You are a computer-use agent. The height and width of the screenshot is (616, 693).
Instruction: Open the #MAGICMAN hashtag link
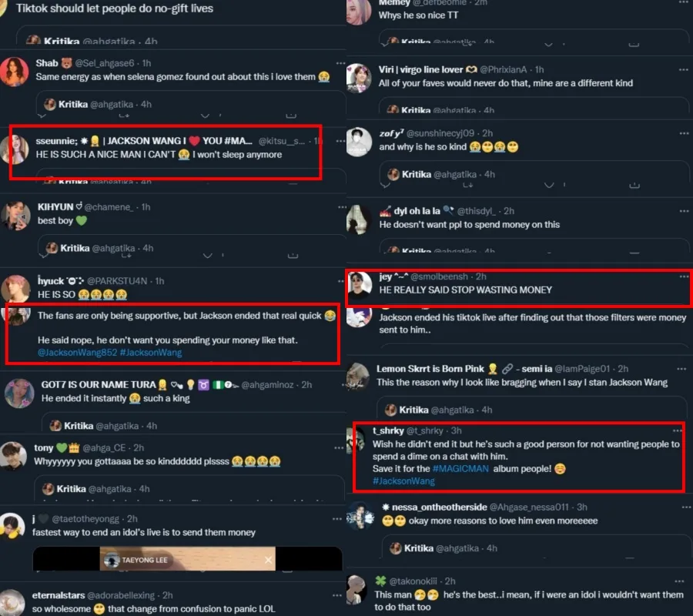460,468
